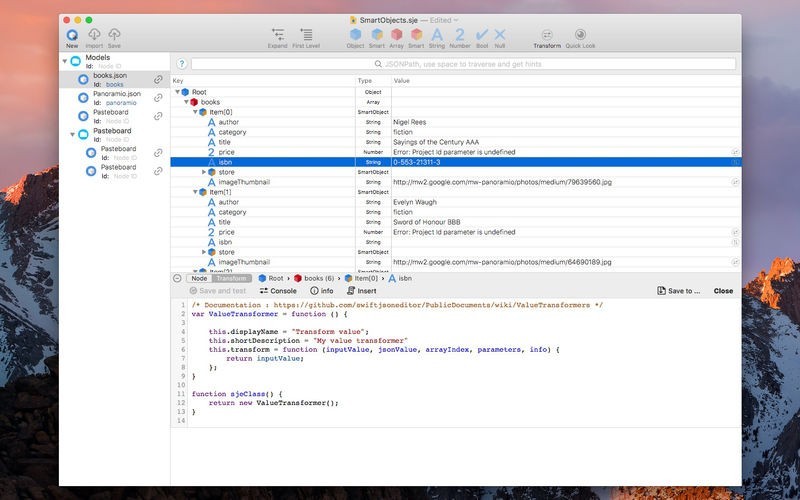Select the author row with Evelyn Waugh
Viewport: 800px width, 500px height.
pyautogui.click(x=456, y=202)
